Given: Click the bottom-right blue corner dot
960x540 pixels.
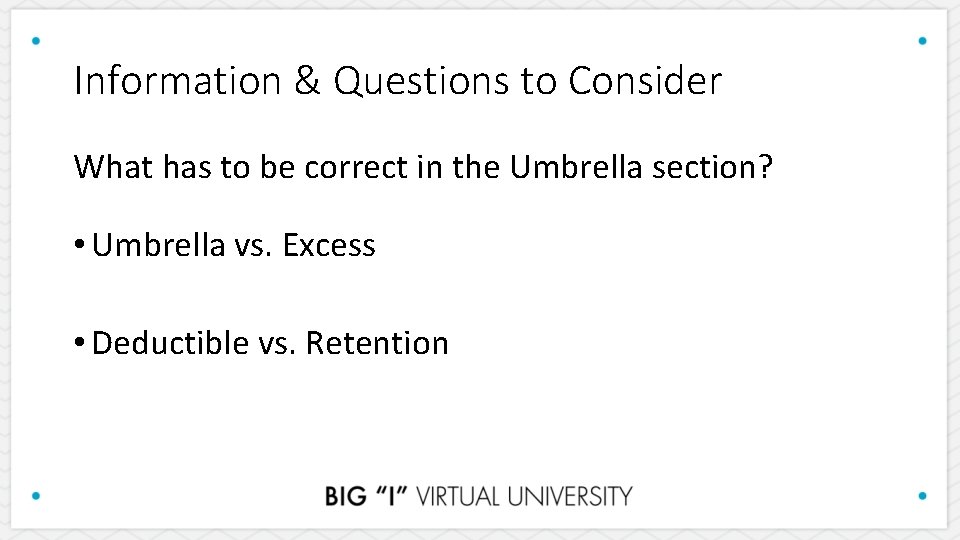Looking at the screenshot, I should coord(922,495).
